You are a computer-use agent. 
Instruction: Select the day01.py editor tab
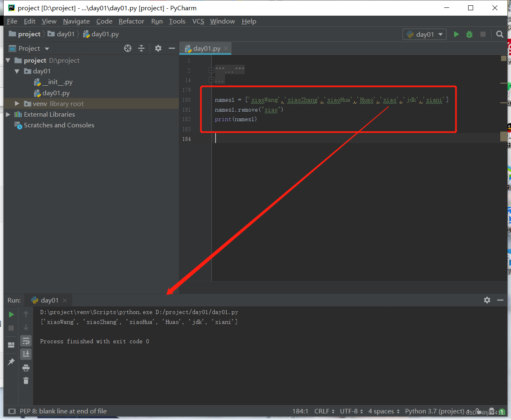(x=205, y=48)
